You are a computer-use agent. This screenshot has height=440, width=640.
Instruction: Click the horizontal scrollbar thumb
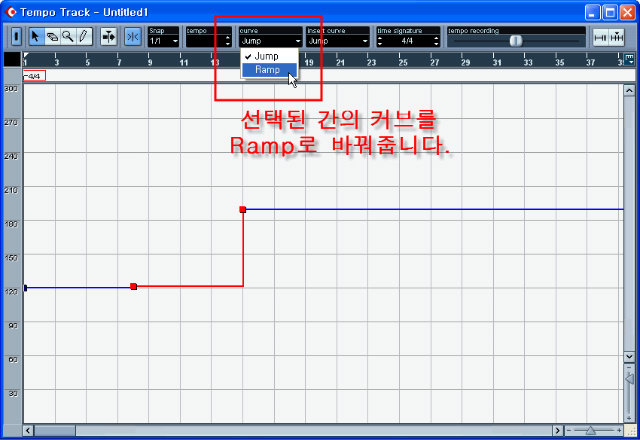pyautogui.click(x=55, y=431)
